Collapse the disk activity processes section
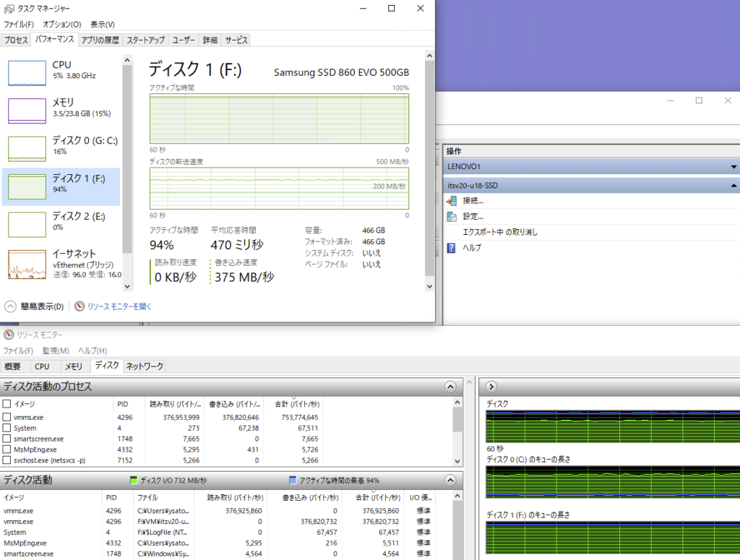740x560 pixels. [451, 387]
